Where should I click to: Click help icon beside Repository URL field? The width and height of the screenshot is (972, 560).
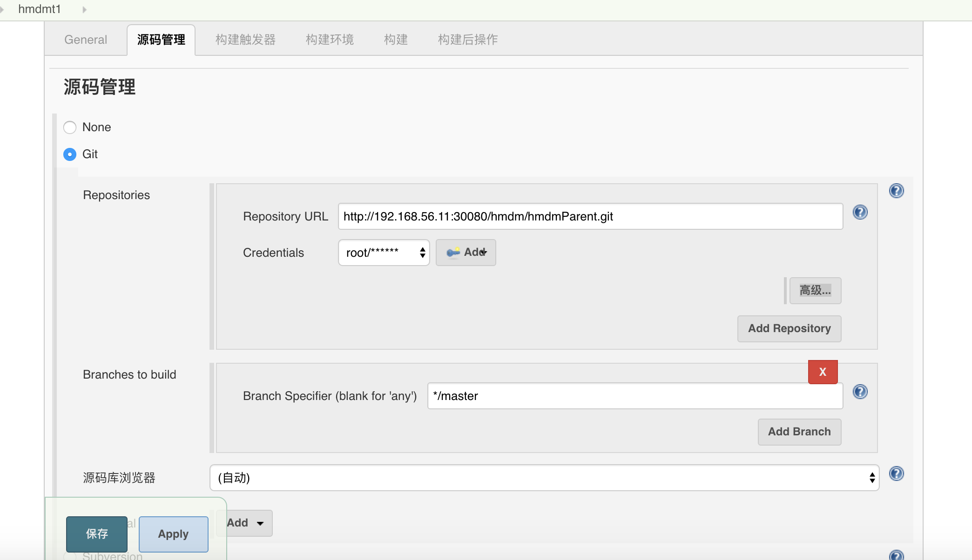tap(860, 212)
